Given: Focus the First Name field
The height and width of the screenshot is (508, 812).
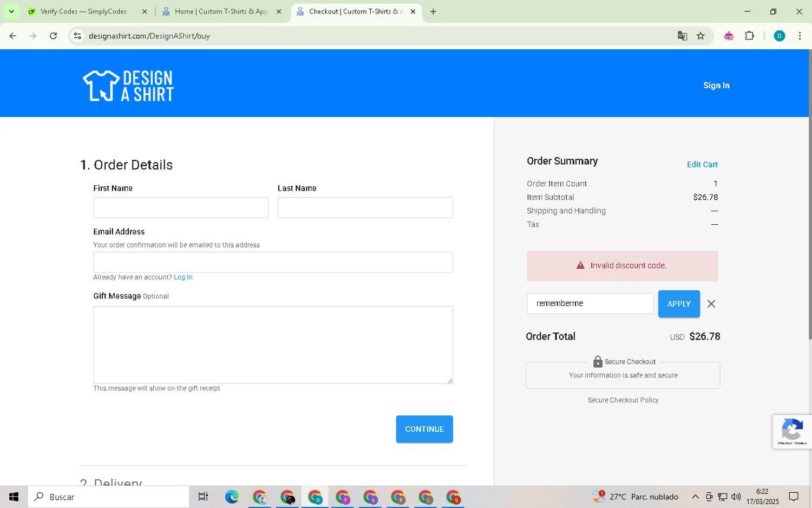Looking at the screenshot, I should (x=181, y=207).
